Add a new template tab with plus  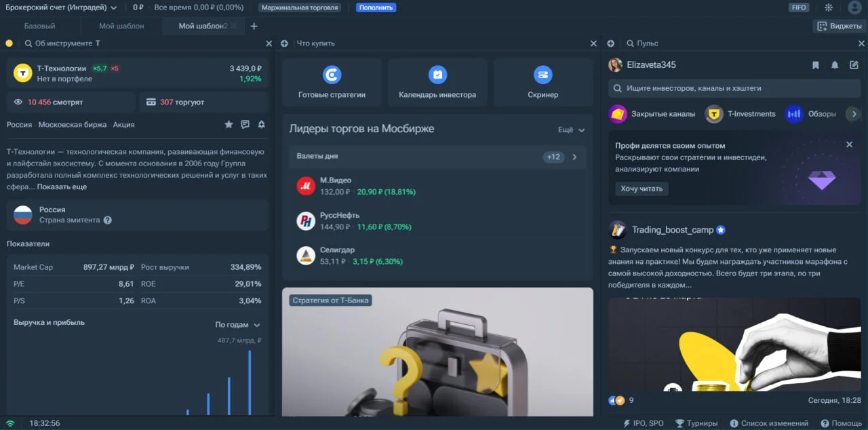(x=254, y=26)
